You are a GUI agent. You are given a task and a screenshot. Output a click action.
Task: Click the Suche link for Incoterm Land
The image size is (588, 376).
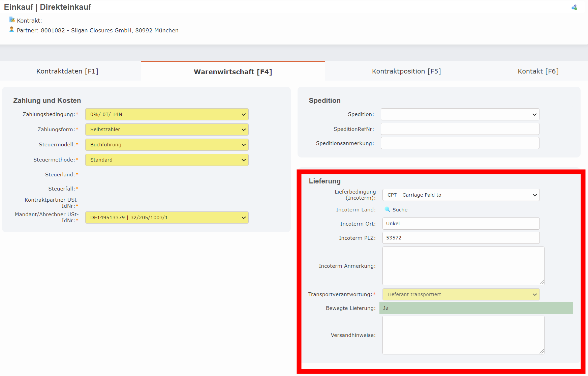(x=399, y=209)
